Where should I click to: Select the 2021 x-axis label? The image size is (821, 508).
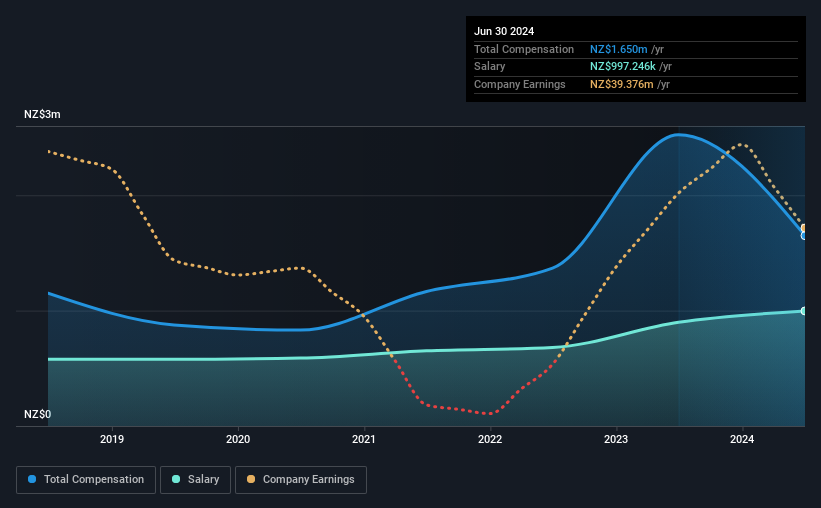pos(364,439)
